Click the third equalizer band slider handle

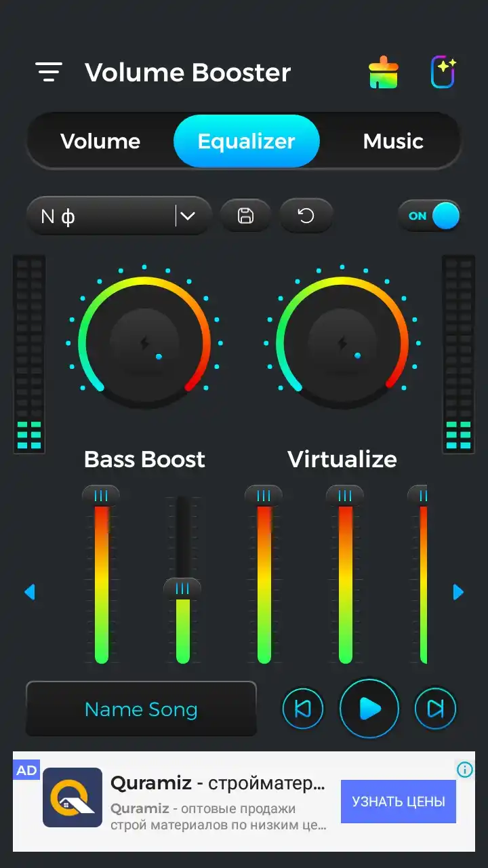point(264,496)
